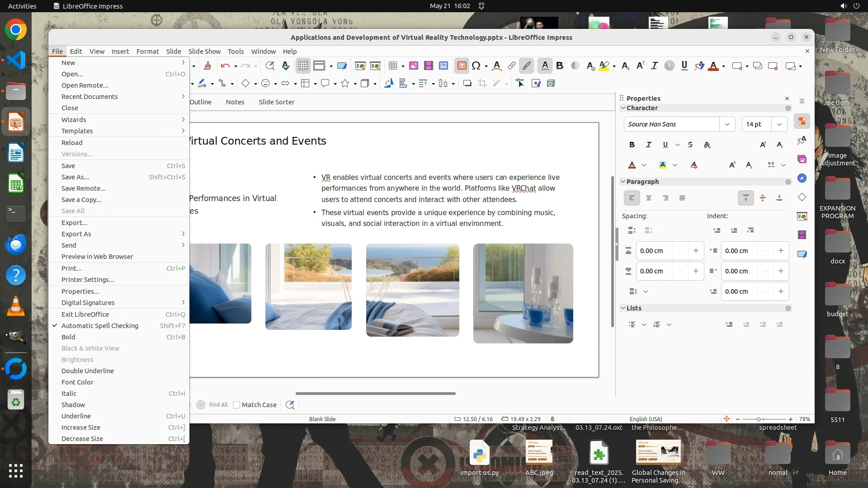Choose Save As... from File menu
This screenshot has height=488, width=868.
(x=75, y=177)
